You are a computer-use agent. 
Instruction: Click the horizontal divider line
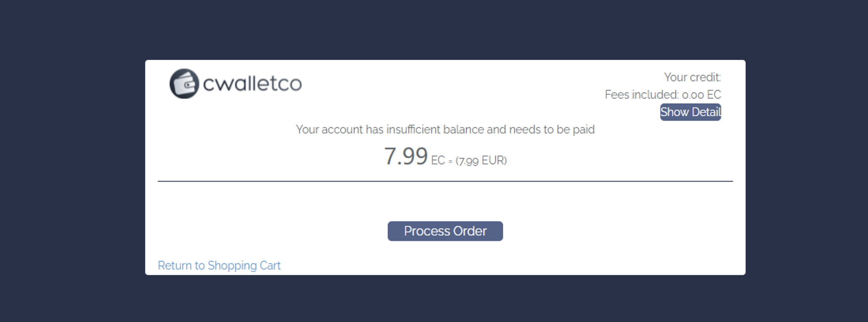[x=445, y=181]
